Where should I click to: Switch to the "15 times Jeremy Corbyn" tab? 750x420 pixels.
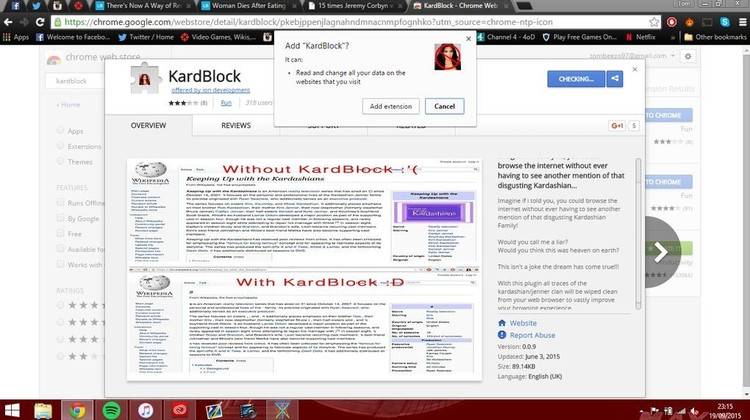353,6
